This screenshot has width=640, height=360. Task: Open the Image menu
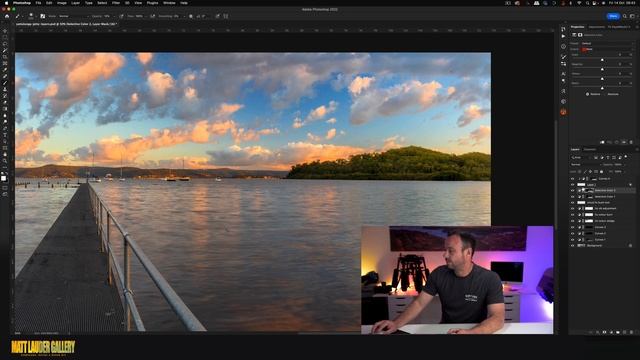pos(62,3)
